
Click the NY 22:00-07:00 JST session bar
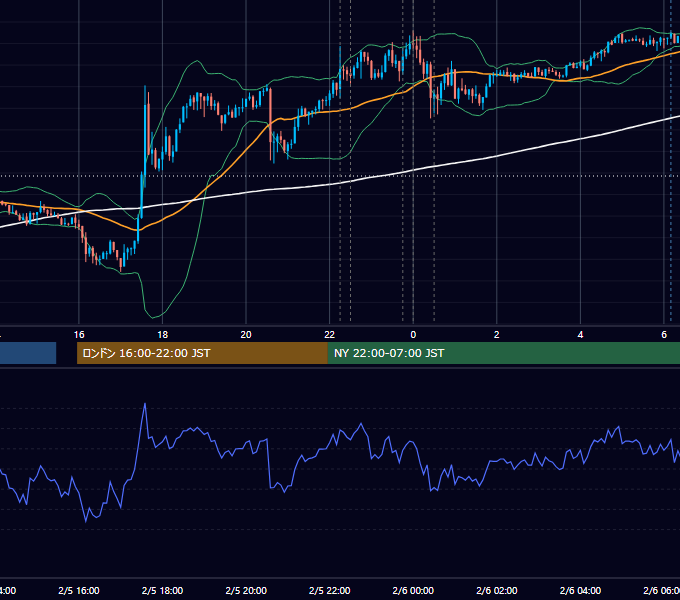504,353
